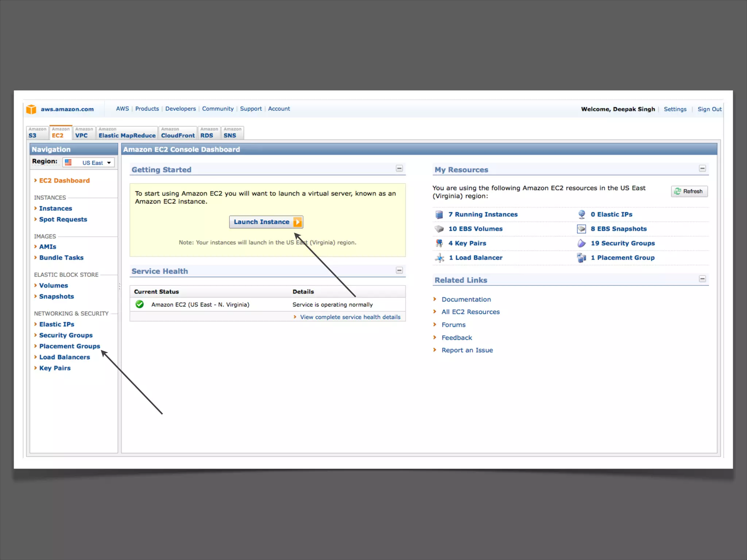Image resolution: width=747 pixels, height=560 pixels.
Task: Click the EBS Snapshots icon
Action: click(x=581, y=229)
